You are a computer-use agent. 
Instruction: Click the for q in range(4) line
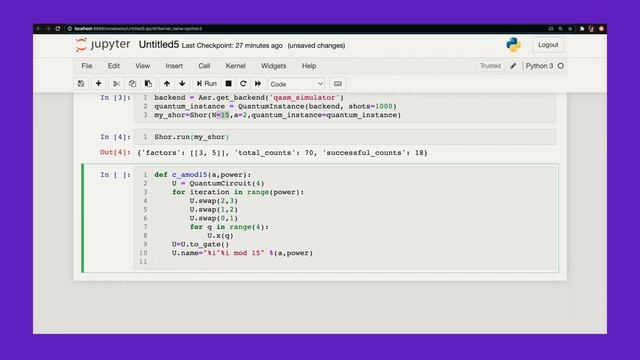229,227
